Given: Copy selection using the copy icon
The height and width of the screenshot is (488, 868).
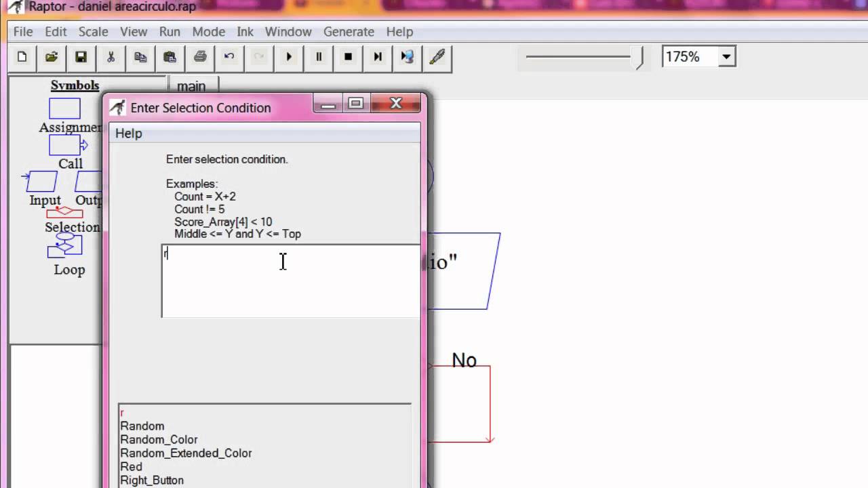Looking at the screenshot, I should (140, 57).
